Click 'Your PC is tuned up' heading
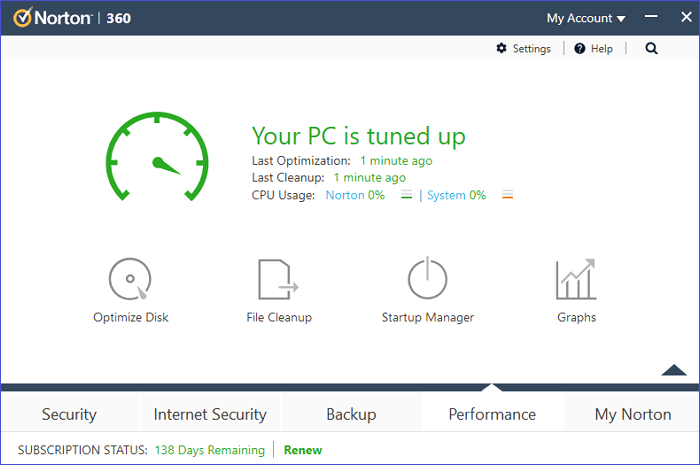700x465 pixels. click(358, 136)
